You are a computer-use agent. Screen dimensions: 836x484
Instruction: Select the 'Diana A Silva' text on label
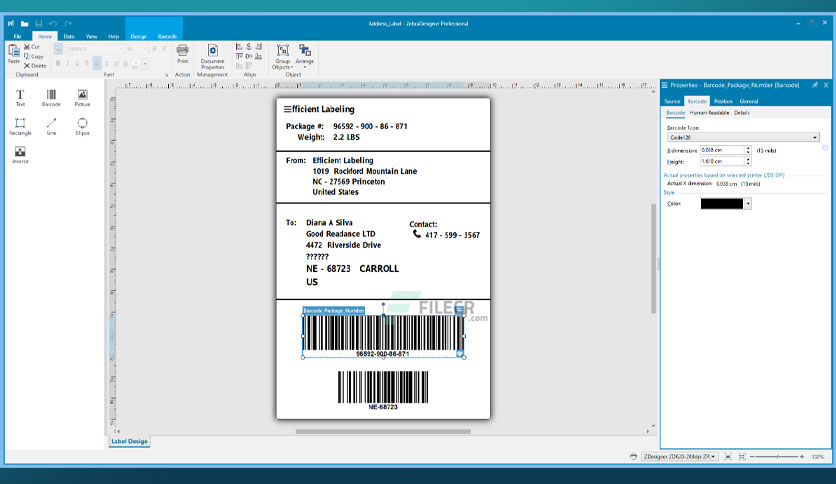coord(329,223)
